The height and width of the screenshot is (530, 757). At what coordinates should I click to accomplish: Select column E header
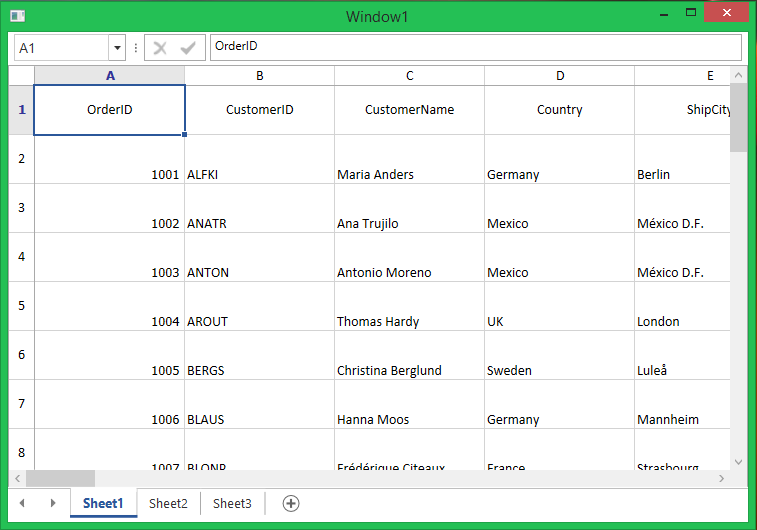click(683, 76)
